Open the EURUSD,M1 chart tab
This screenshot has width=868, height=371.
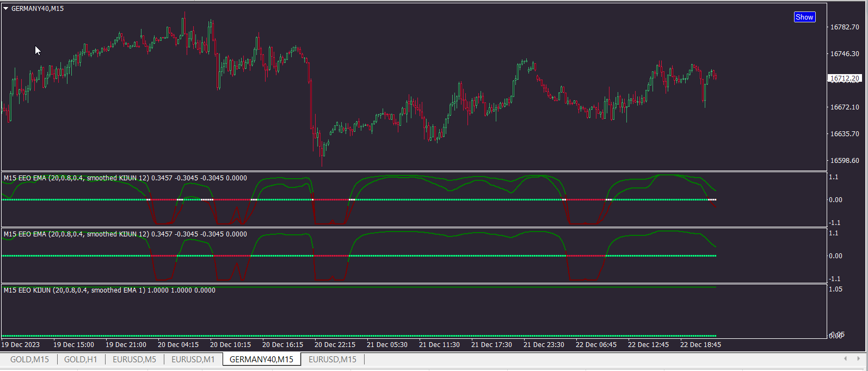coord(193,359)
